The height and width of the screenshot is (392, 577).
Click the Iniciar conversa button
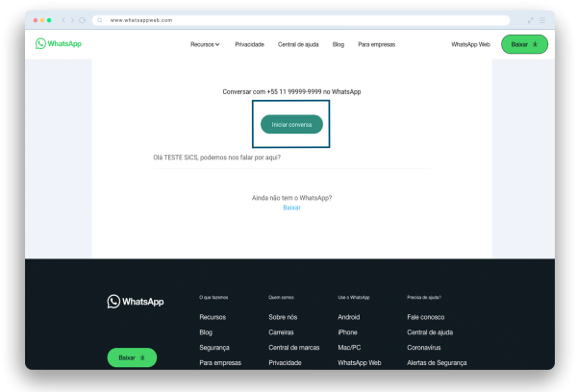click(x=291, y=124)
